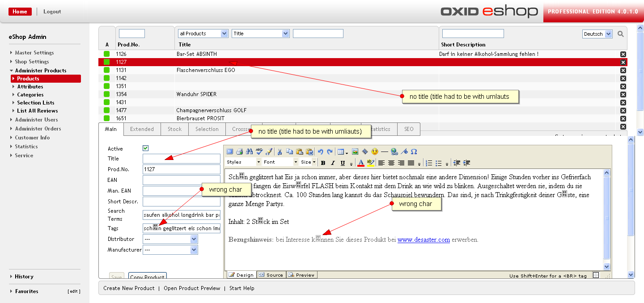The height and width of the screenshot is (303, 644).
Task: Run the spell check tool
Action: [x=259, y=151]
